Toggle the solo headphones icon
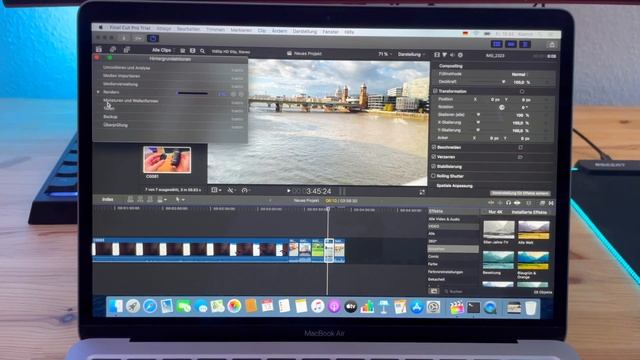This screenshot has height=360, width=640. click(508, 202)
